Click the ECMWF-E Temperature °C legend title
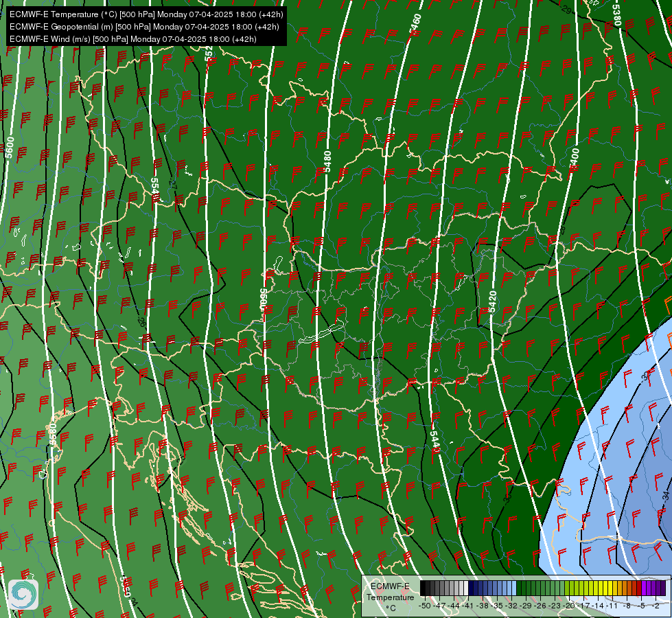Viewport: 672px width, 618px height. pyautogui.click(x=390, y=597)
